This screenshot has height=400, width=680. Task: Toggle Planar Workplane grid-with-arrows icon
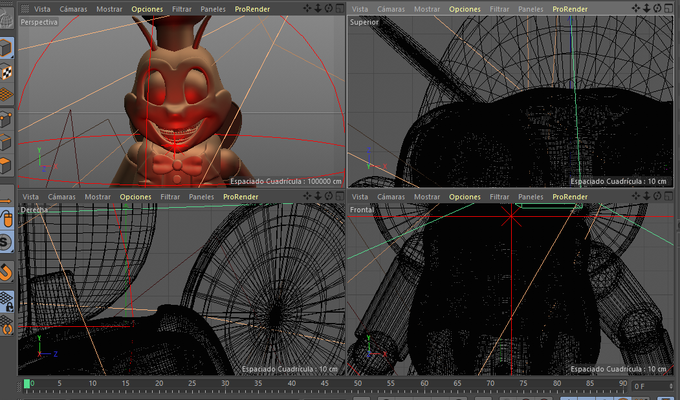click(x=6, y=325)
